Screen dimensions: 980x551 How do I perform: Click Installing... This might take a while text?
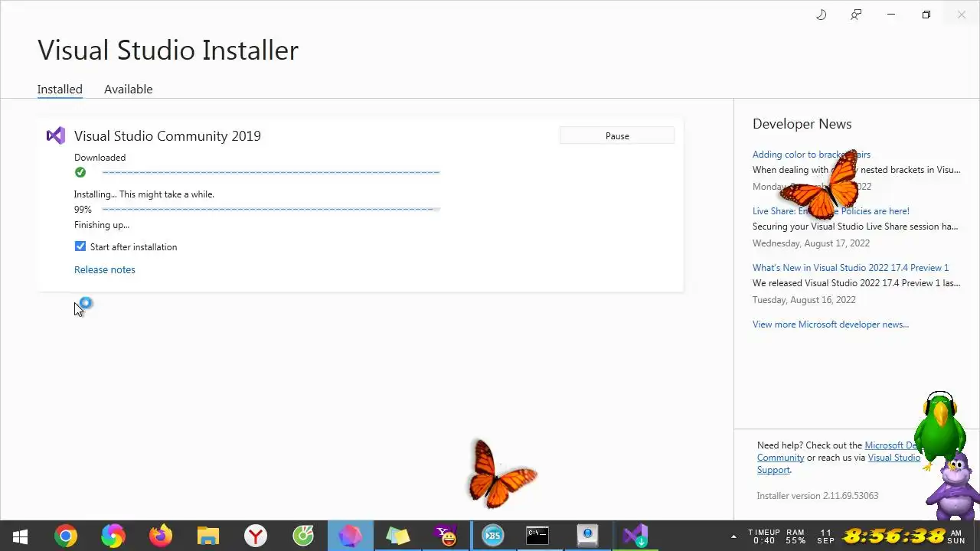[144, 194]
